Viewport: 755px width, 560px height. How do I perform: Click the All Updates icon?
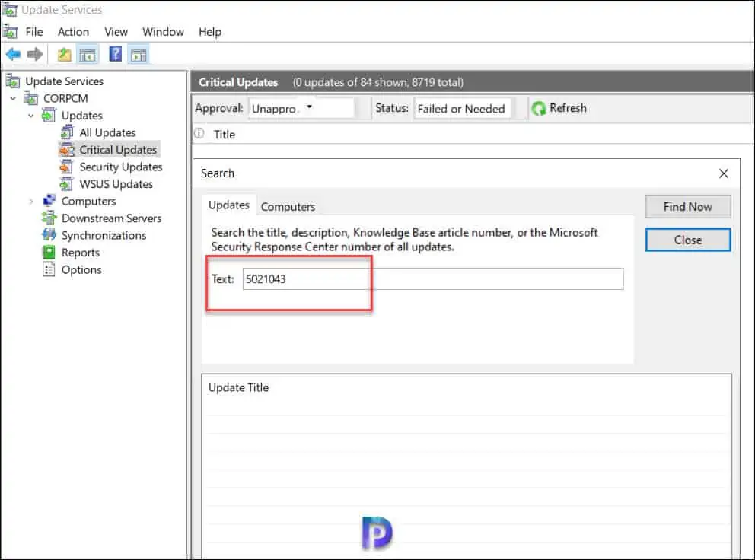(67, 132)
